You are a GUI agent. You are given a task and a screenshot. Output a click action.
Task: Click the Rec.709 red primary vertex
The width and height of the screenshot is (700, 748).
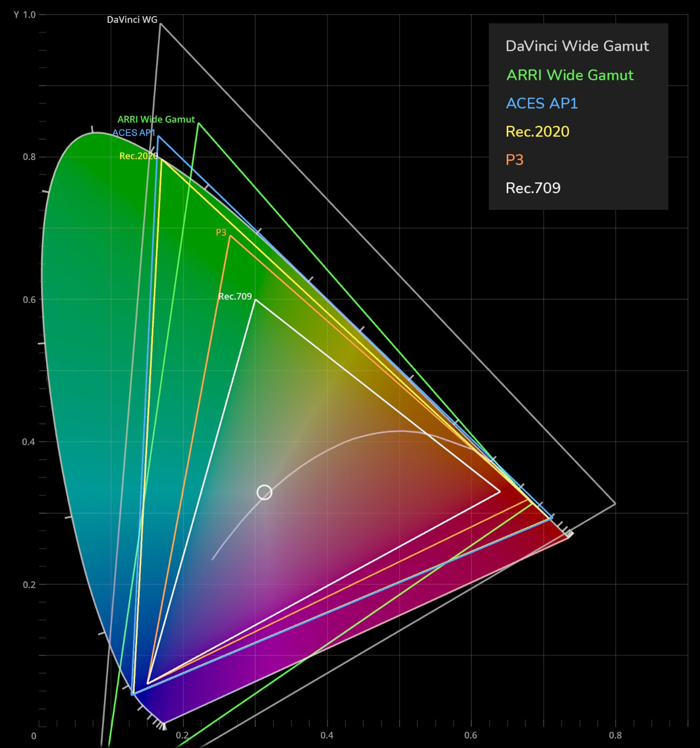click(x=500, y=491)
